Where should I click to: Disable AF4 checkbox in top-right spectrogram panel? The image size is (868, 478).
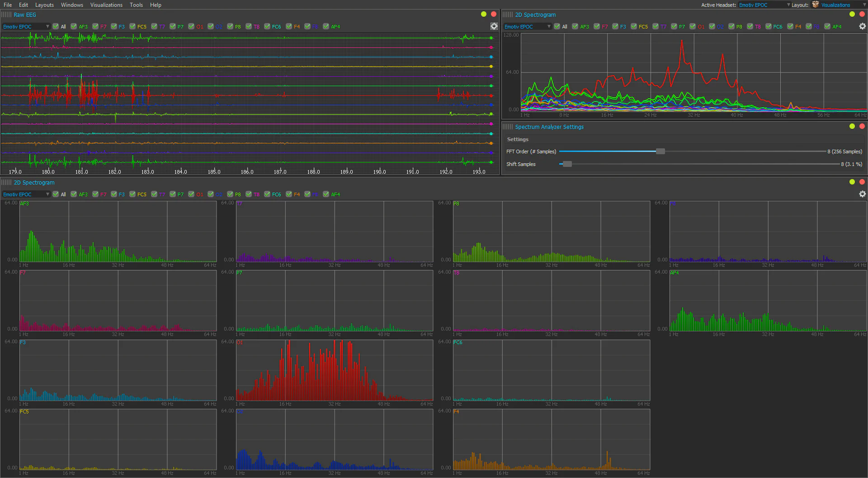tap(827, 27)
